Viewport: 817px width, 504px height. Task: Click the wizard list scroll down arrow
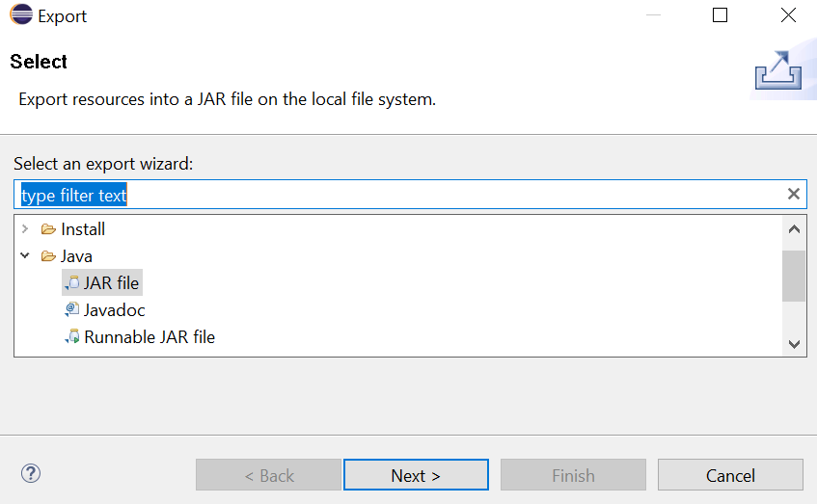794,344
